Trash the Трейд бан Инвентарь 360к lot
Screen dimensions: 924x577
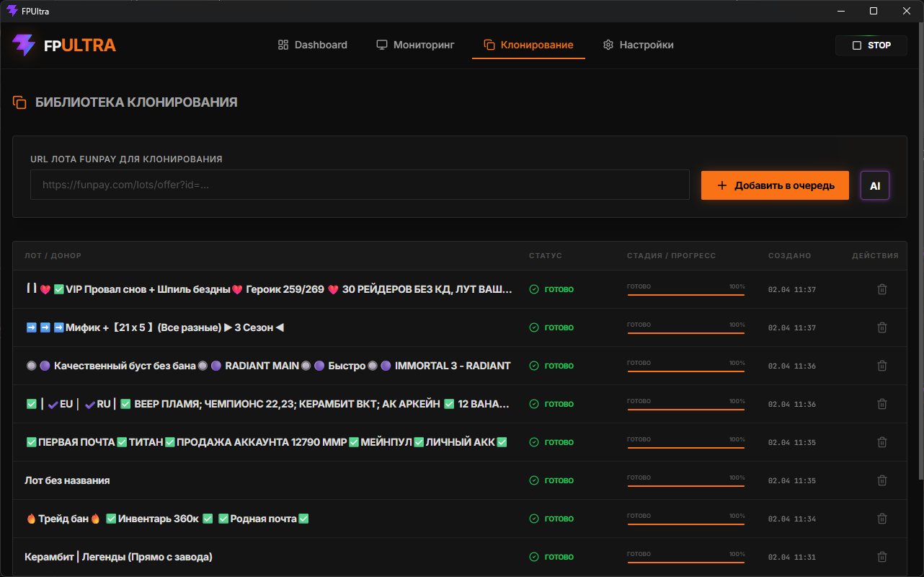(881, 519)
